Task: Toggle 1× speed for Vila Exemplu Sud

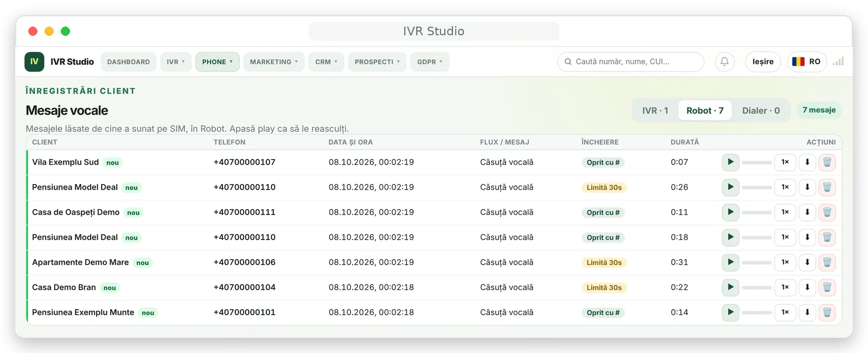Action: 785,162
